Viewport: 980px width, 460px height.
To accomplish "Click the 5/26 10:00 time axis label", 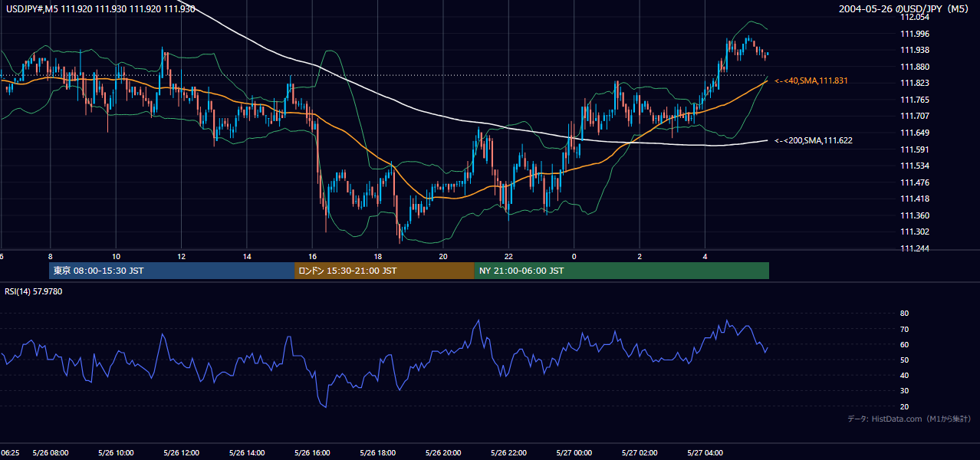I will 116,453.
